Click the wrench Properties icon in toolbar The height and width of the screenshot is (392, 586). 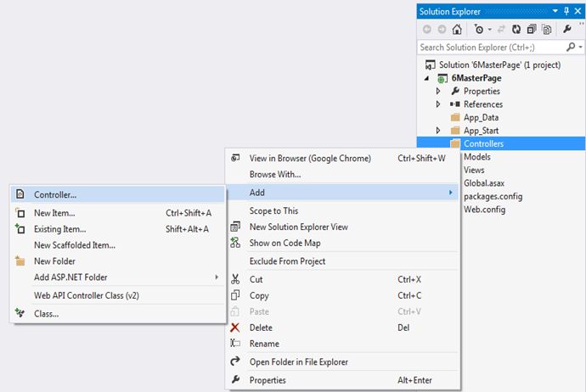pyautogui.click(x=567, y=29)
